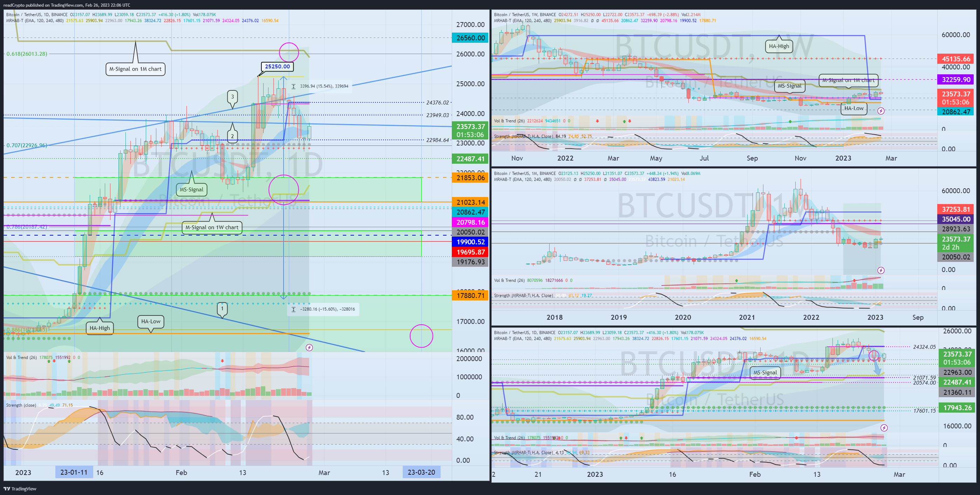The image size is (980, 495).
Task: Click main chart's 23573.37 current price label
Action: coord(470,130)
